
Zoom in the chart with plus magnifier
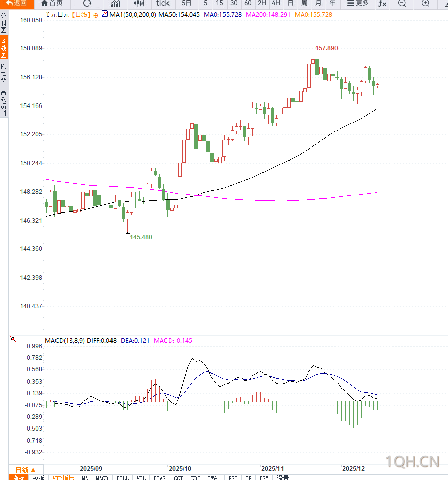point(425,3)
